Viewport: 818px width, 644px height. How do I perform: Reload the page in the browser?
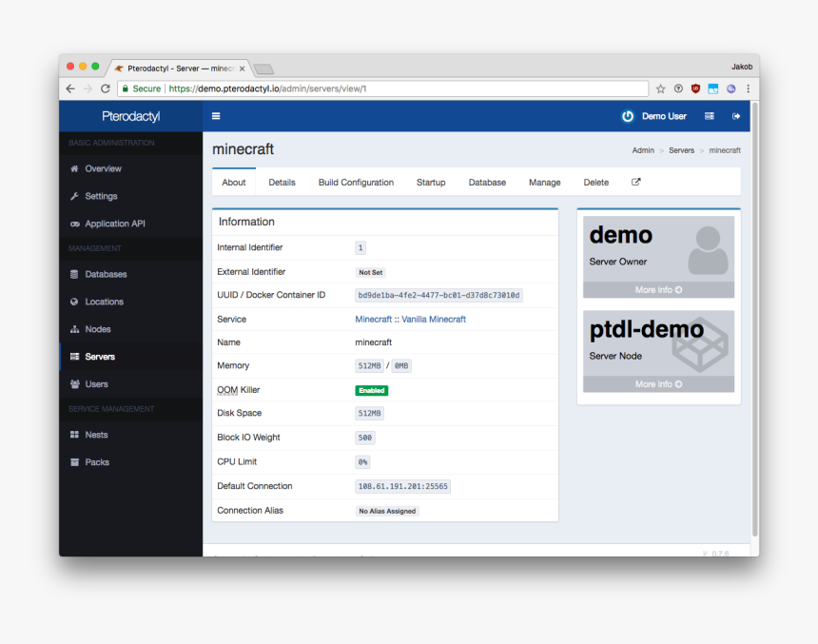pyautogui.click(x=105, y=88)
